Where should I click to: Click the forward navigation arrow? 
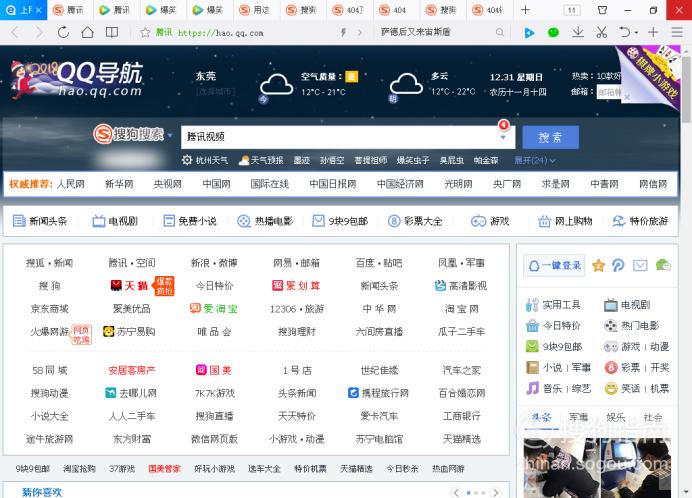(39, 32)
